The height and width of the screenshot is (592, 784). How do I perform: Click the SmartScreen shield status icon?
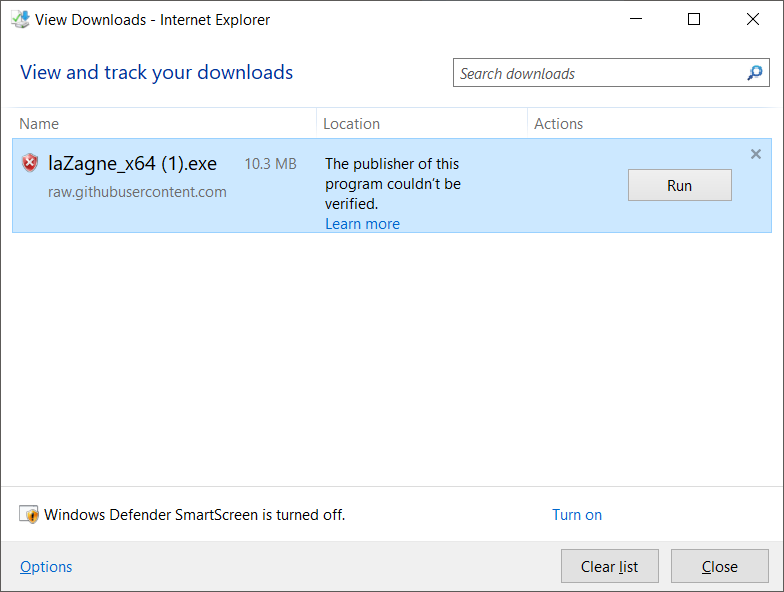point(28,514)
